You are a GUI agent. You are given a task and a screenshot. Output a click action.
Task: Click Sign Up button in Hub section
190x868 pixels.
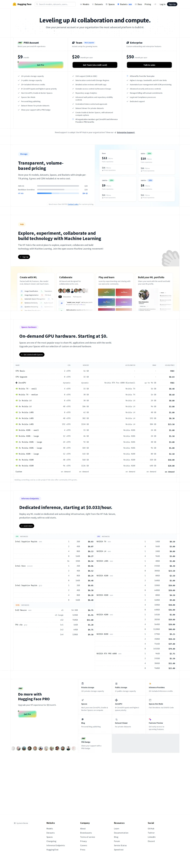24,257
